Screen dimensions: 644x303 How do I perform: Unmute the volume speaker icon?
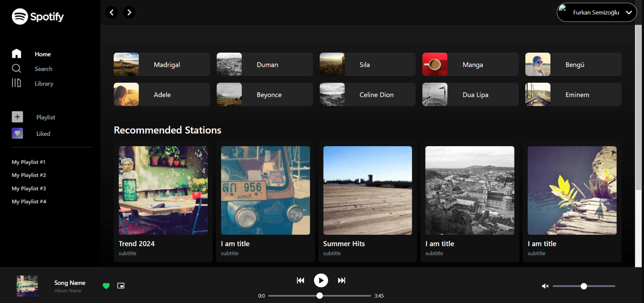[x=545, y=286]
